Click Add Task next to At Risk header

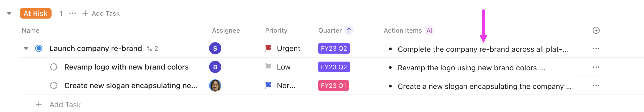coord(101,13)
